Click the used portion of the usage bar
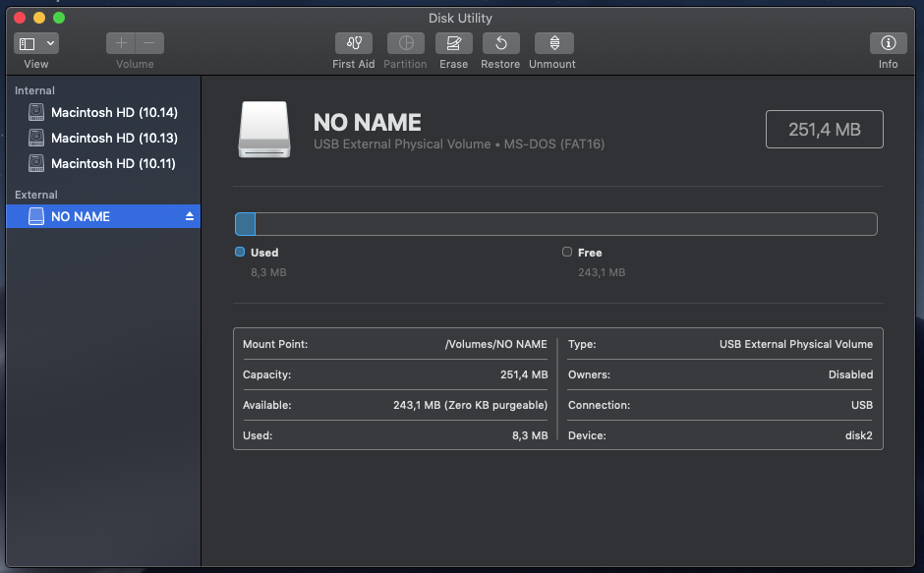 (245, 224)
